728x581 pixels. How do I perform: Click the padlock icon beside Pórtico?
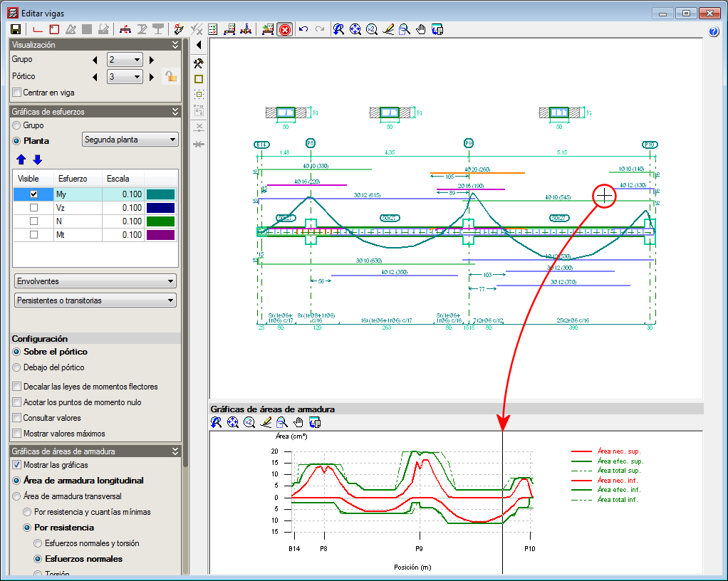tap(170, 76)
